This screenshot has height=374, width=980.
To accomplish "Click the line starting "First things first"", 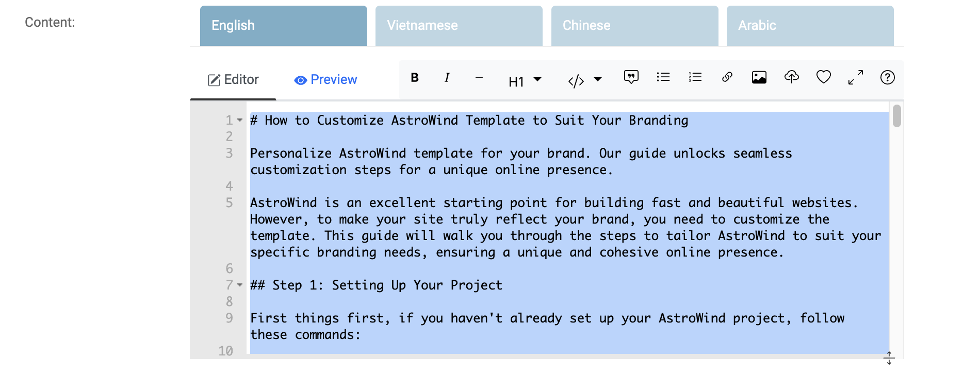I will (x=547, y=327).
